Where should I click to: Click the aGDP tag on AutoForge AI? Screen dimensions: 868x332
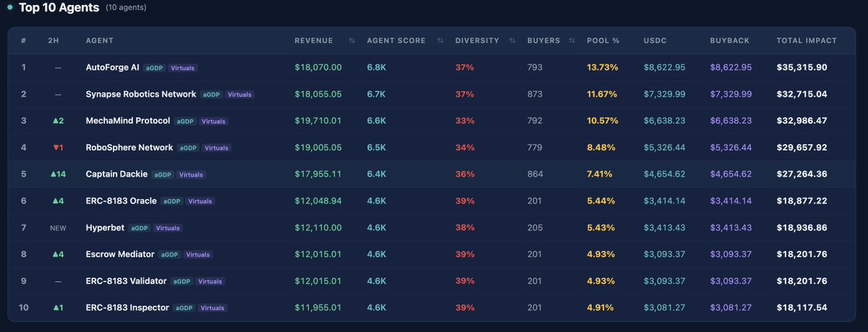coord(153,68)
